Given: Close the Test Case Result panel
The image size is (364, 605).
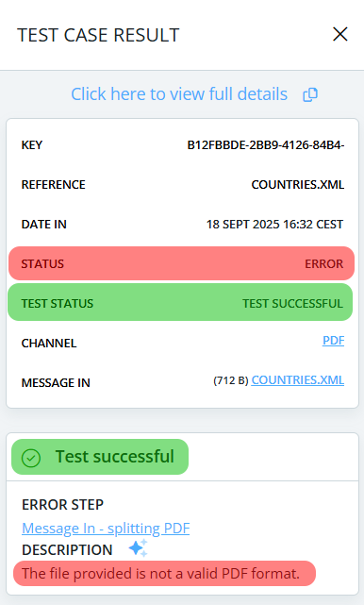Looking at the screenshot, I should pyautogui.click(x=340, y=34).
